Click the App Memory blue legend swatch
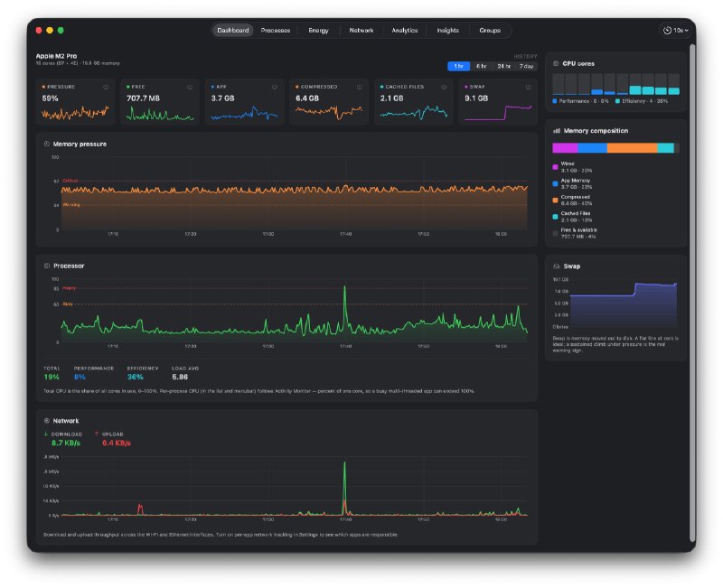The height and width of the screenshot is (588, 723). click(555, 184)
